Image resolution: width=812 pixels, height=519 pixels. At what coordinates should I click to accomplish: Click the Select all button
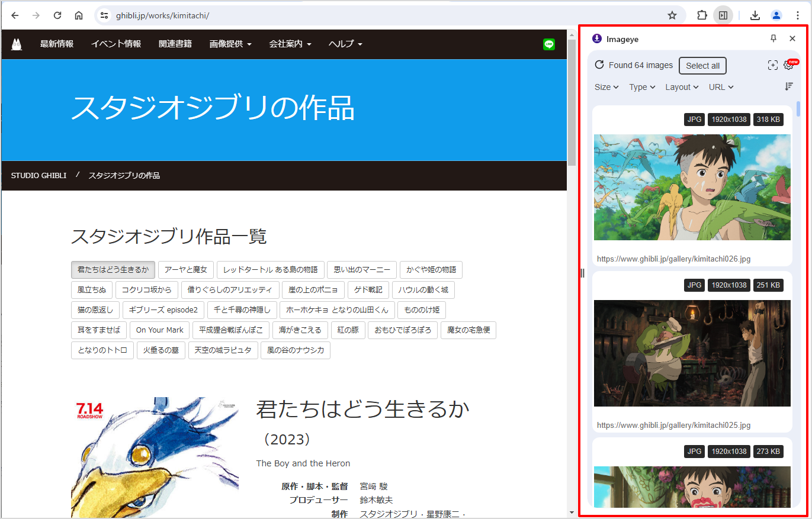(702, 66)
